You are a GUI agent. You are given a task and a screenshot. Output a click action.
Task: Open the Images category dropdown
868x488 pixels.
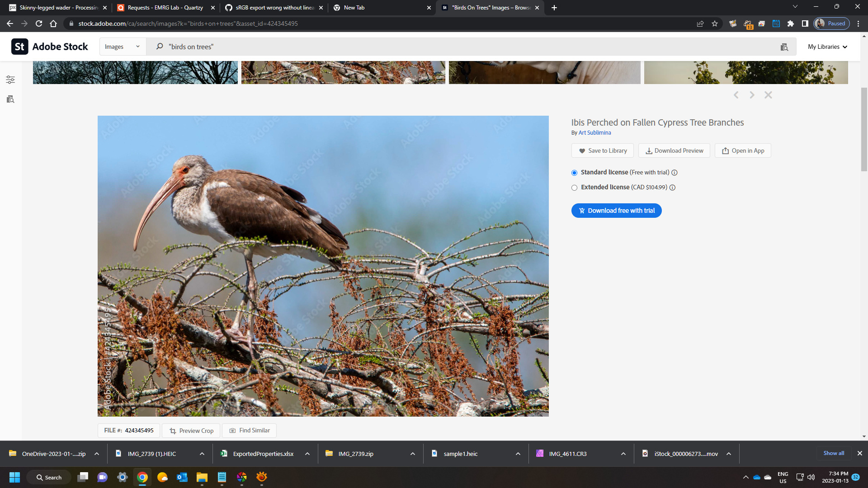pyautogui.click(x=123, y=47)
